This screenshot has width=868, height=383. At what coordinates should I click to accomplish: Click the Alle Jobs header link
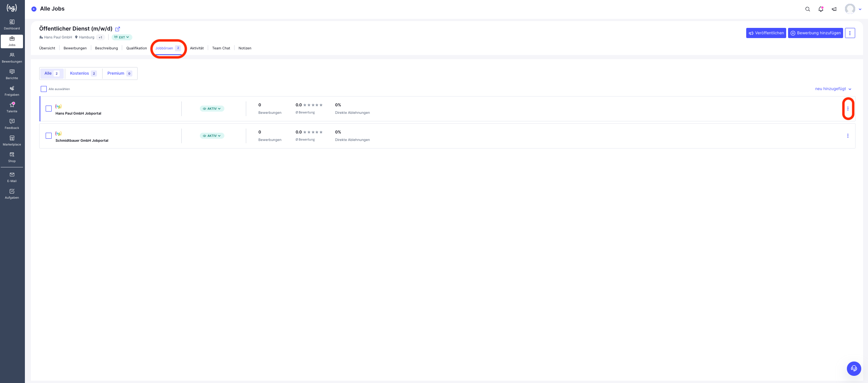pos(52,9)
